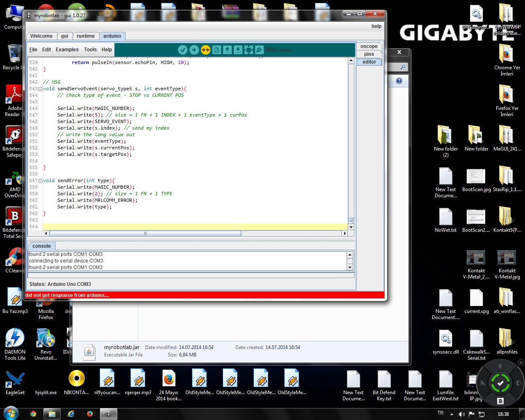Open the Windows Start button
525x420 pixels.
[x=11, y=413]
